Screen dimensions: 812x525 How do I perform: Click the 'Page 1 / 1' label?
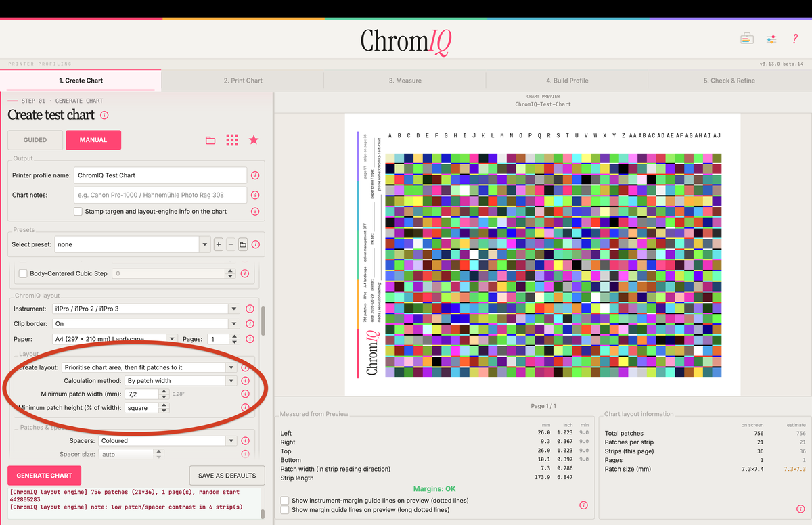tap(543, 406)
